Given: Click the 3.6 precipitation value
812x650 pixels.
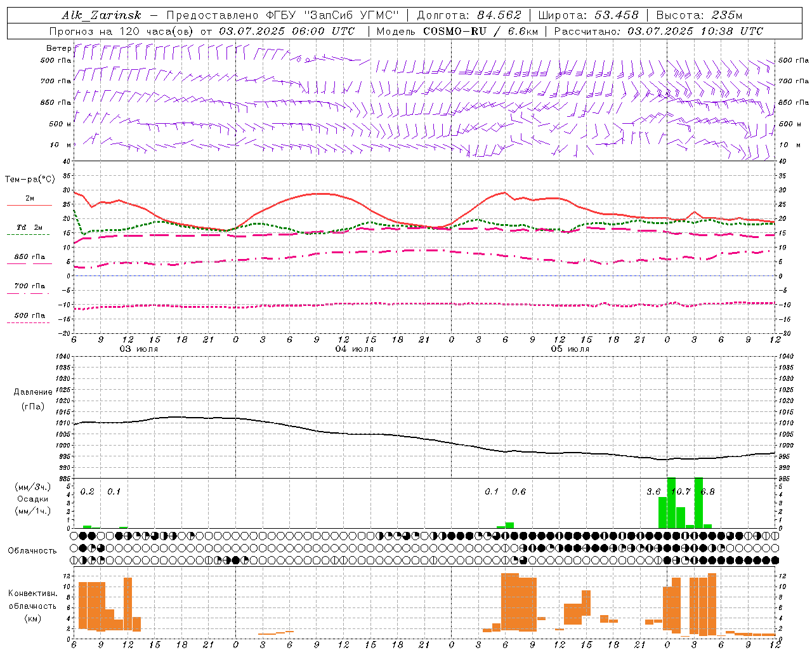Looking at the screenshot, I should point(653,492).
